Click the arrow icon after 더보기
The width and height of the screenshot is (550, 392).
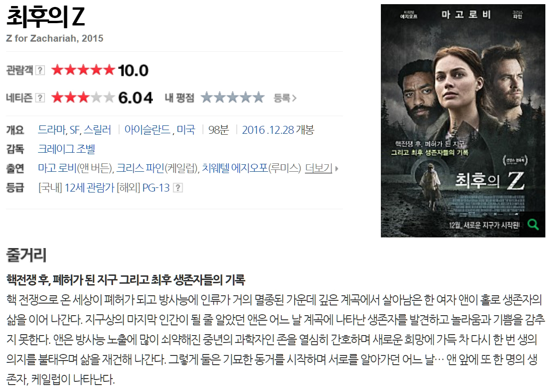(x=337, y=168)
